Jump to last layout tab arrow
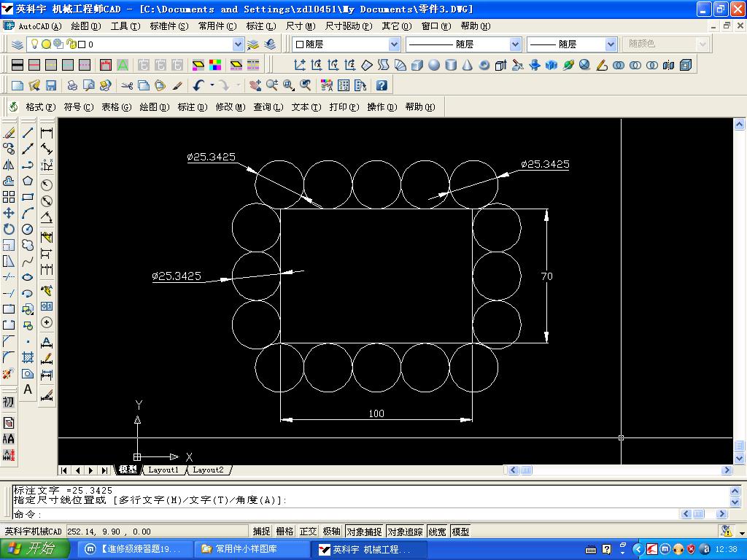The image size is (747, 560). (x=104, y=470)
